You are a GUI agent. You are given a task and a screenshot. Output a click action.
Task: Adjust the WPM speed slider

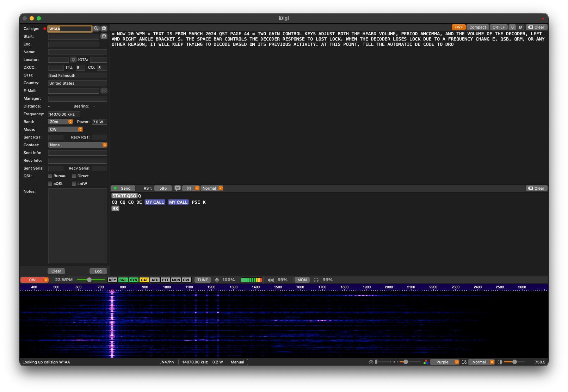point(89,280)
